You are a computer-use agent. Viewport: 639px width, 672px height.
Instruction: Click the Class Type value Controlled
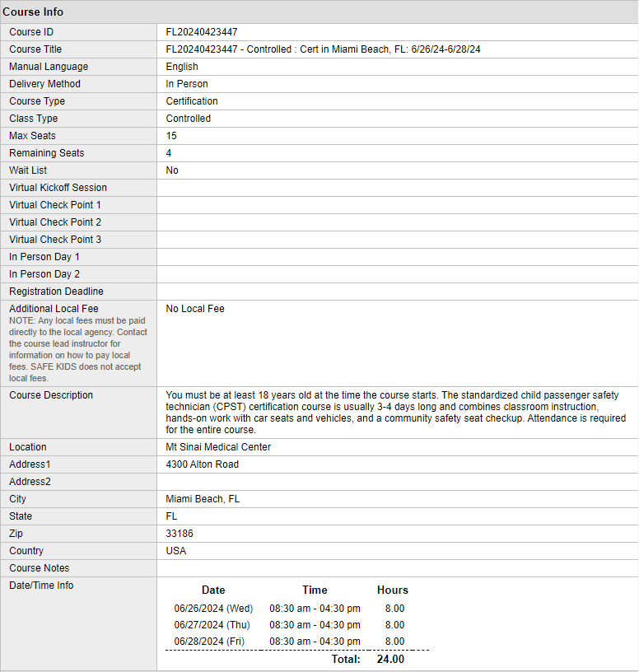[188, 119]
